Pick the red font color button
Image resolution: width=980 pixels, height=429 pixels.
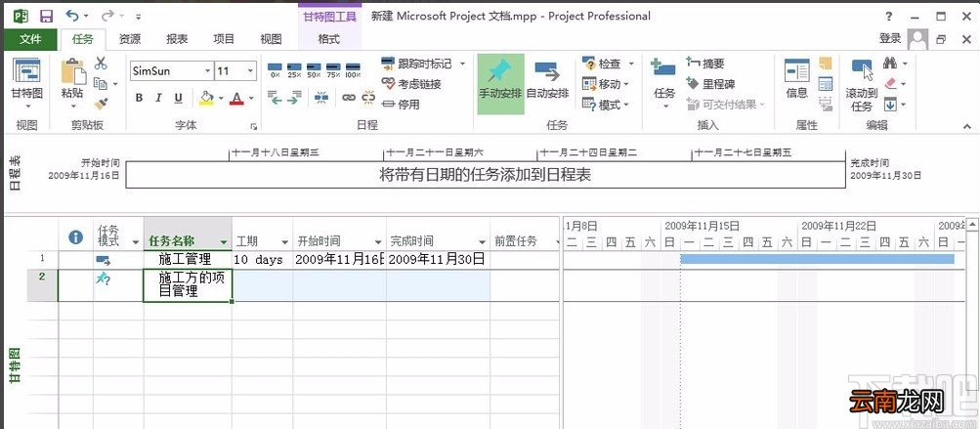(236, 98)
